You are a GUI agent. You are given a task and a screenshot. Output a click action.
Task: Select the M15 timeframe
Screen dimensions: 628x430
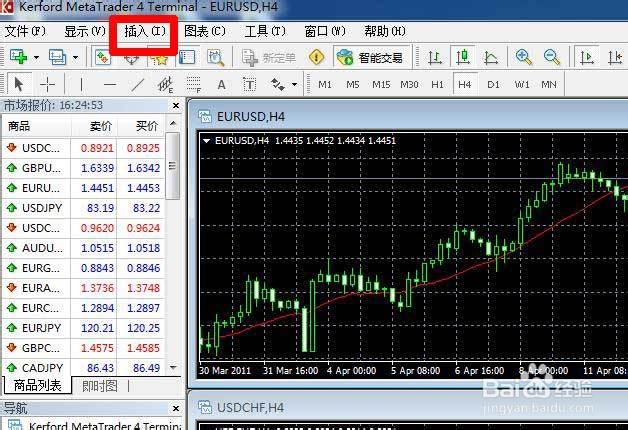(x=381, y=84)
